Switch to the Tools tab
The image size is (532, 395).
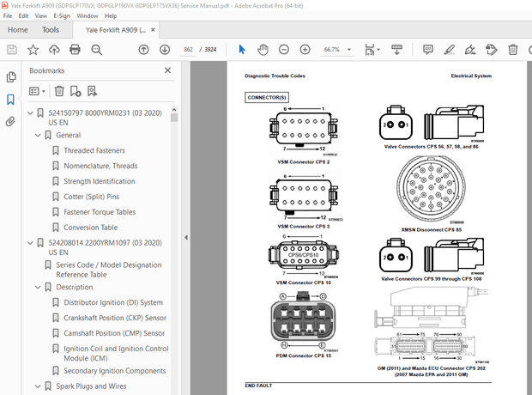51,30
